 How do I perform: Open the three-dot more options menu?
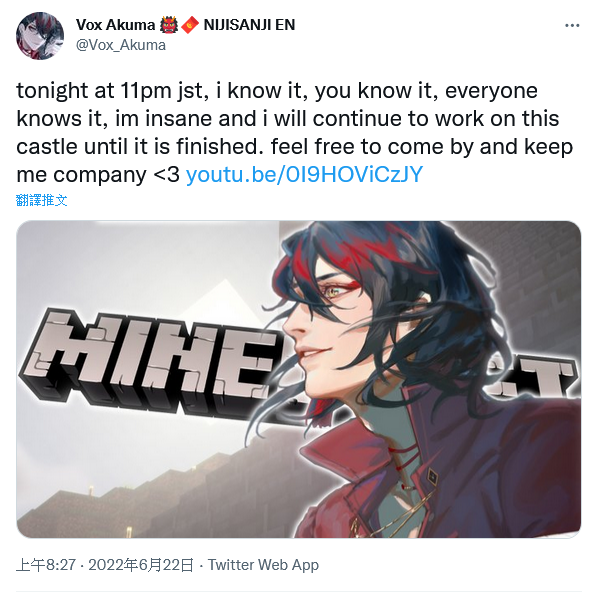(572, 26)
